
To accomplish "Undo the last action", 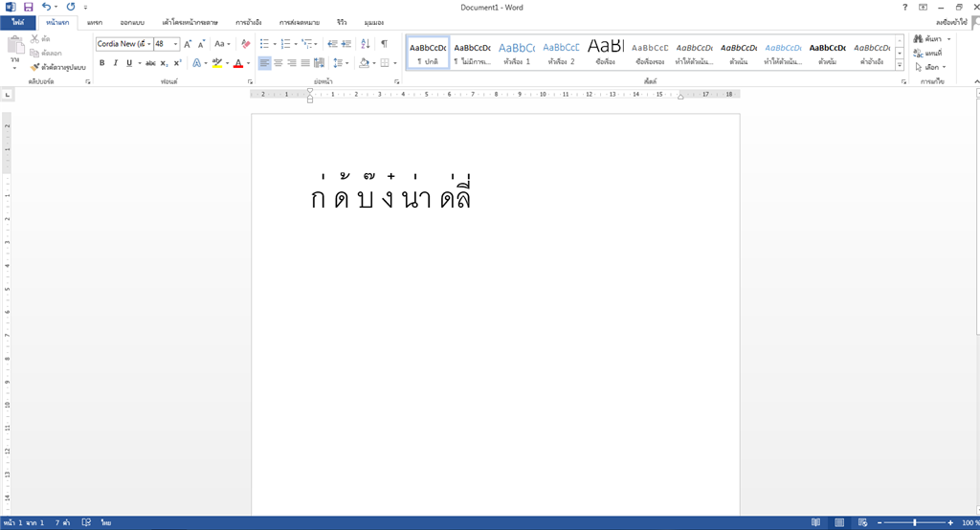I will pos(46,7).
